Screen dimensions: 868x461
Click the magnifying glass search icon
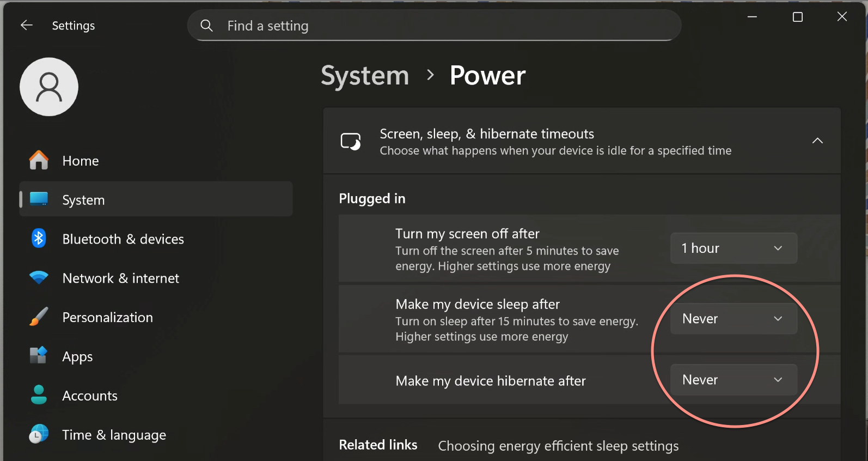(x=206, y=25)
